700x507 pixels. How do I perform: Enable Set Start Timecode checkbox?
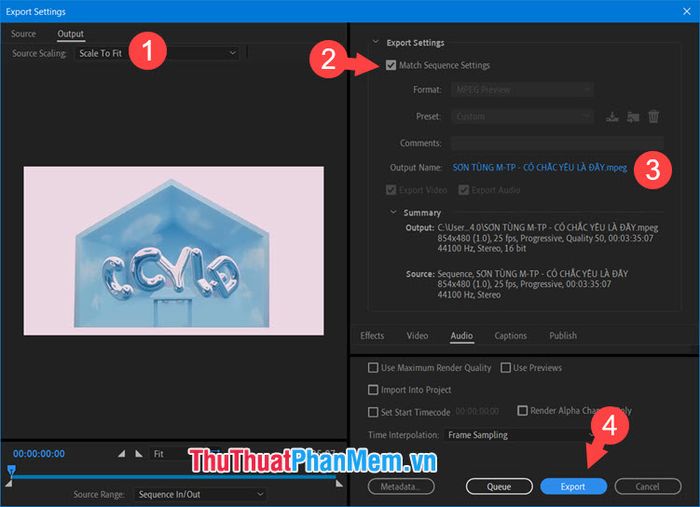click(x=373, y=412)
